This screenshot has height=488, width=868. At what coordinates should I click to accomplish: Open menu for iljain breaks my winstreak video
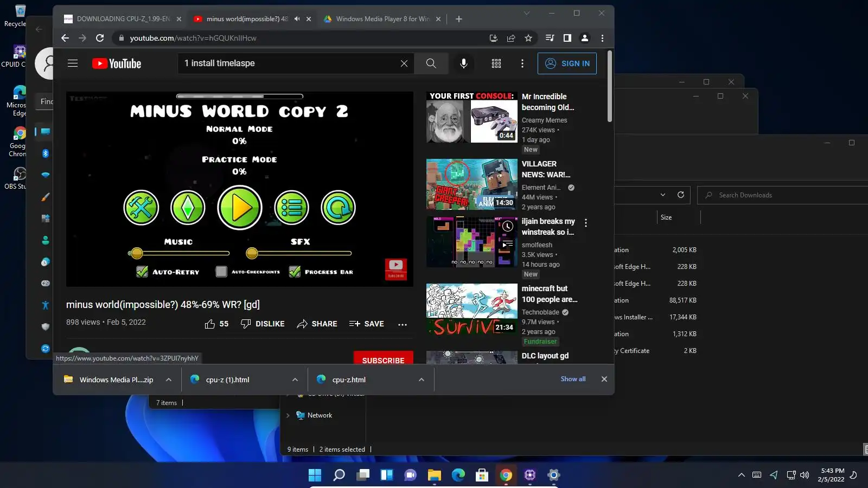(586, 223)
